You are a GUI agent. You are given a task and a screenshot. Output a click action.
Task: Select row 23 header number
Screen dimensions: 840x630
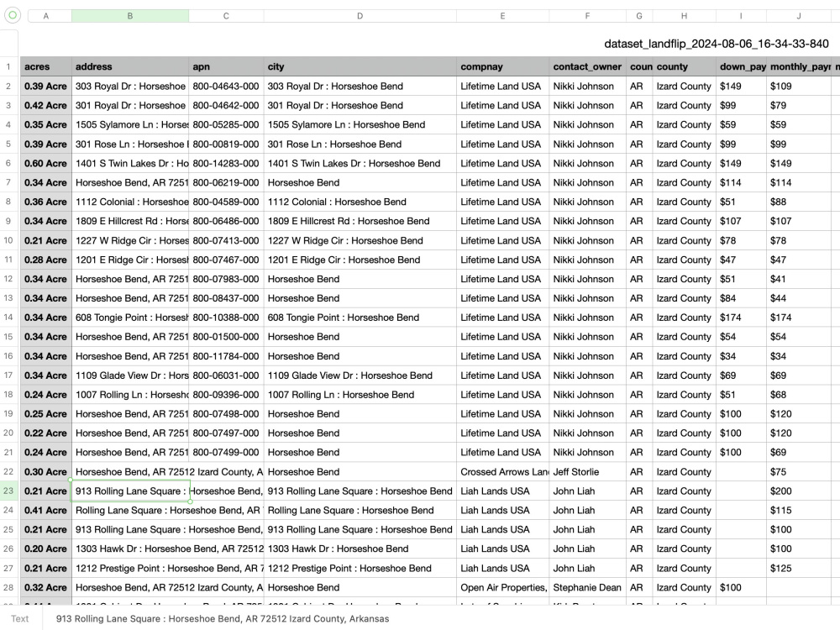8,491
